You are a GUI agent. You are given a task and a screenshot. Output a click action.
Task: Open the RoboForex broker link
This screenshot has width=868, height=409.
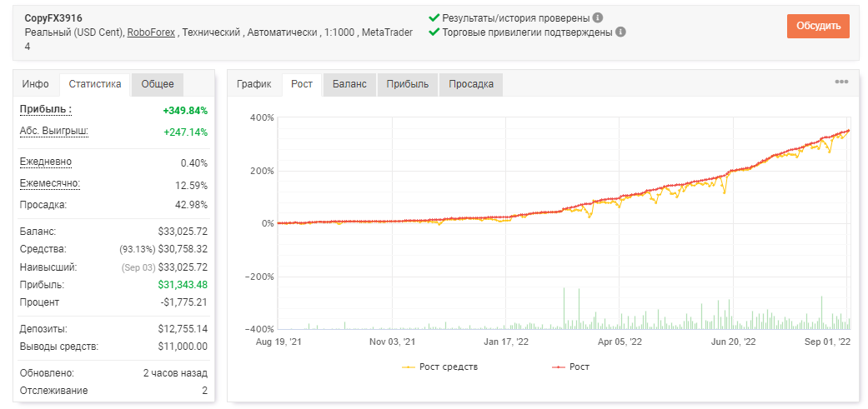[151, 32]
